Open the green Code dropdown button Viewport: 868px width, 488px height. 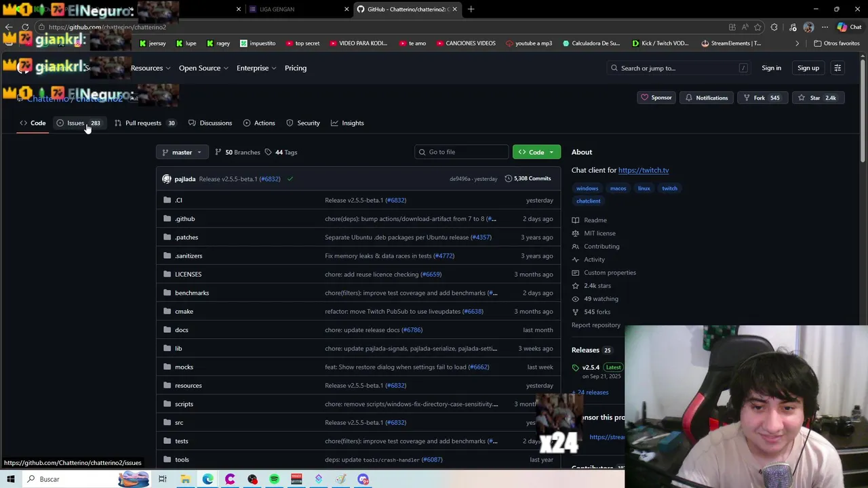(x=536, y=152)
